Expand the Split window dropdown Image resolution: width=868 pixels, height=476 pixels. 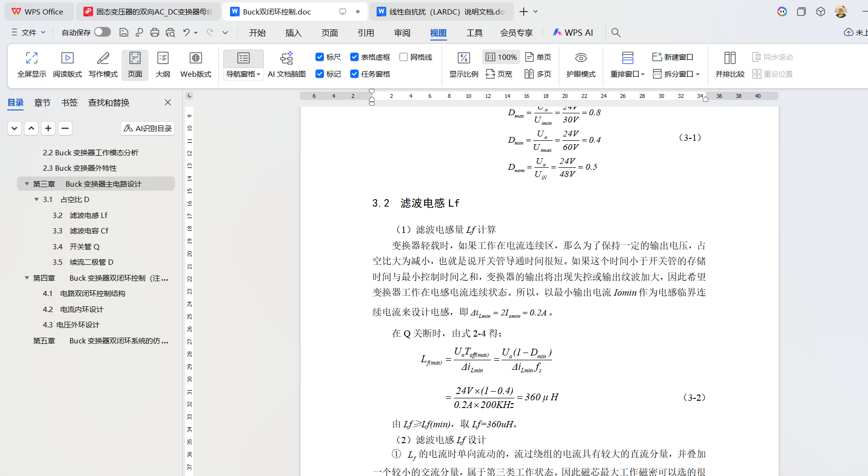pyautogui.click(x=697, y=74)
